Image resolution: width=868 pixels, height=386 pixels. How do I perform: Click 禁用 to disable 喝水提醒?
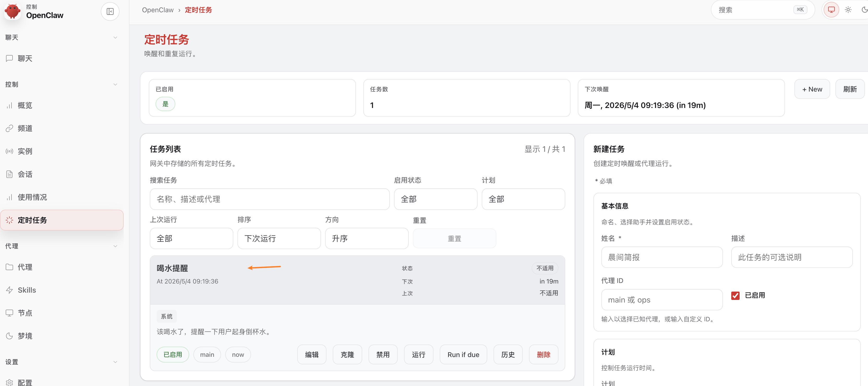pos(383,355)
